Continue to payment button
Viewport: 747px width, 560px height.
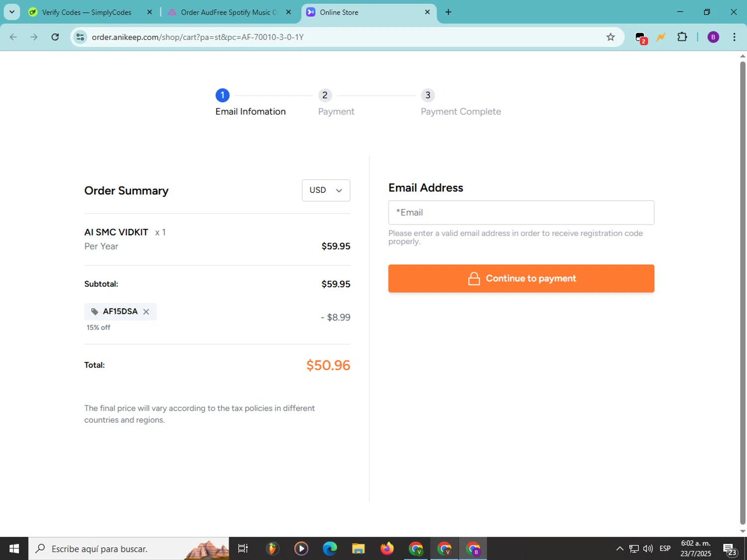tap(521, 278)
